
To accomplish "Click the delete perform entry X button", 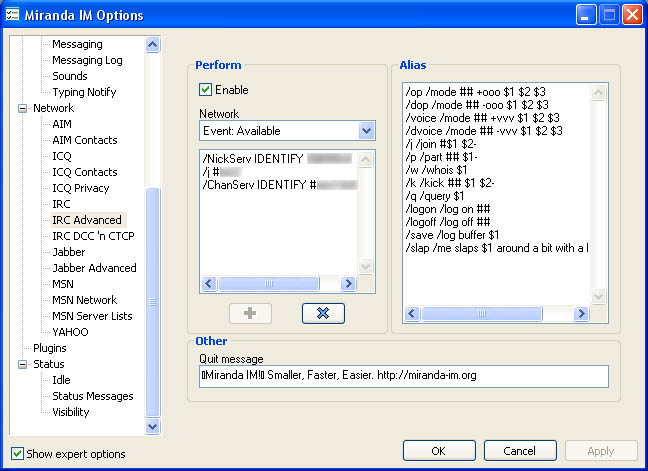I will pos(323,313).
